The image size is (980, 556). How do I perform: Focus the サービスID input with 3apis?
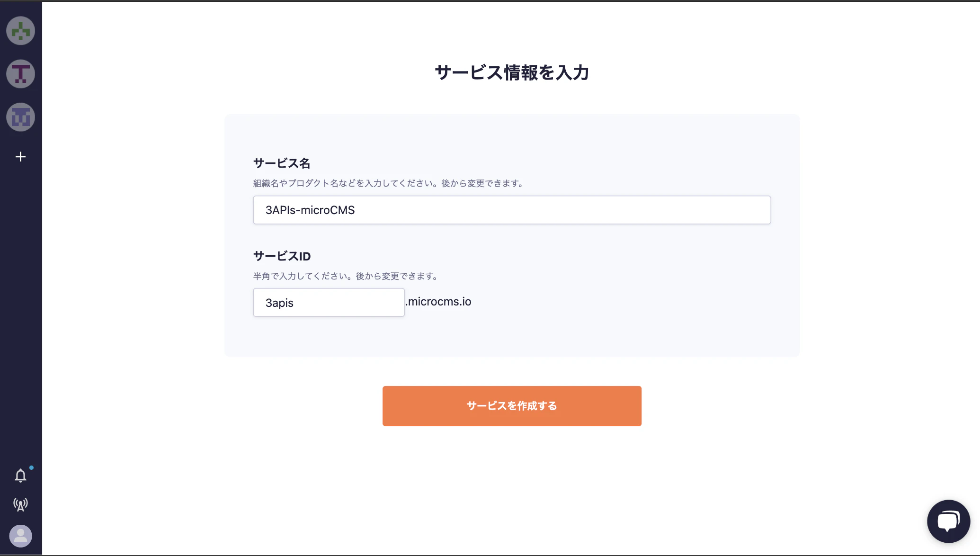click(329, 303)
